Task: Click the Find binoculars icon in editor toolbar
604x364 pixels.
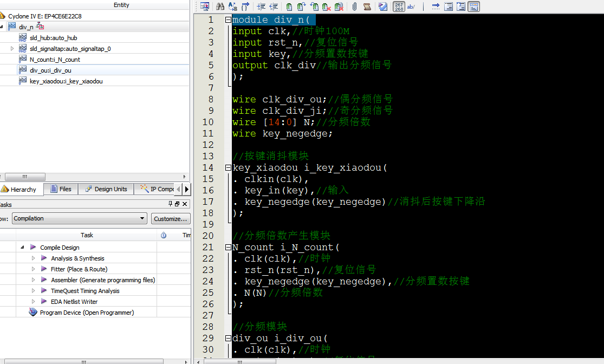Action: [x=220, y=6]
